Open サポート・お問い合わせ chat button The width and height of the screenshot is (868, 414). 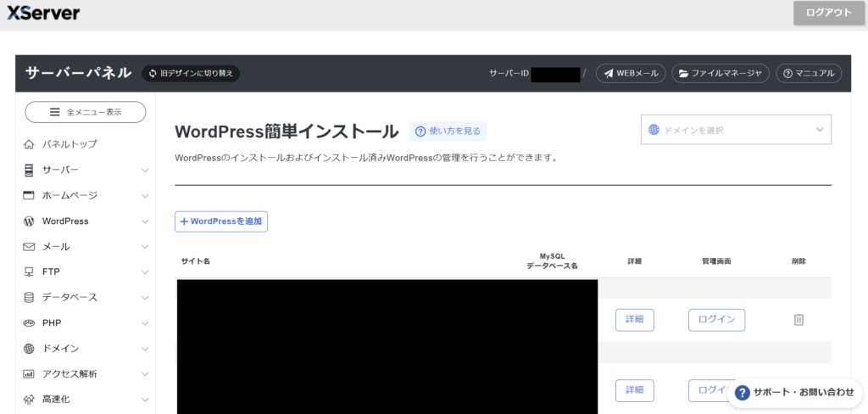(x=795, y=393)
